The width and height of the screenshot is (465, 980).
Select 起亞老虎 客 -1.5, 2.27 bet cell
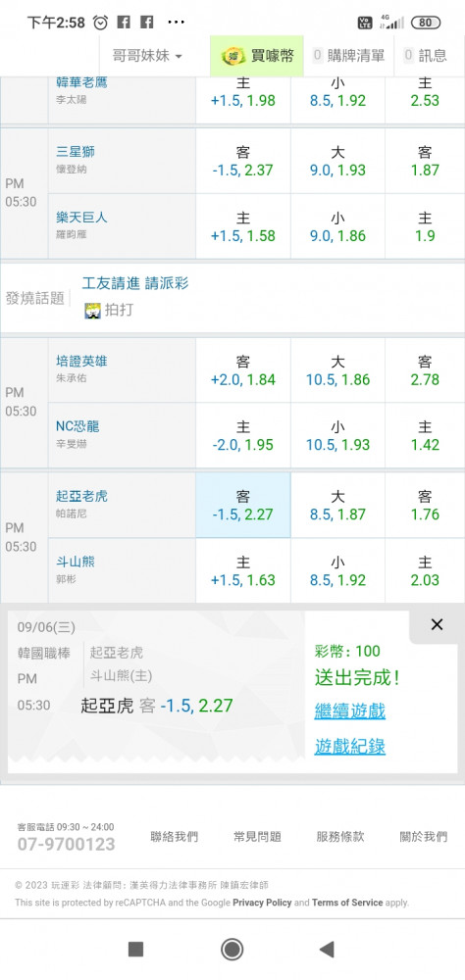243,505
